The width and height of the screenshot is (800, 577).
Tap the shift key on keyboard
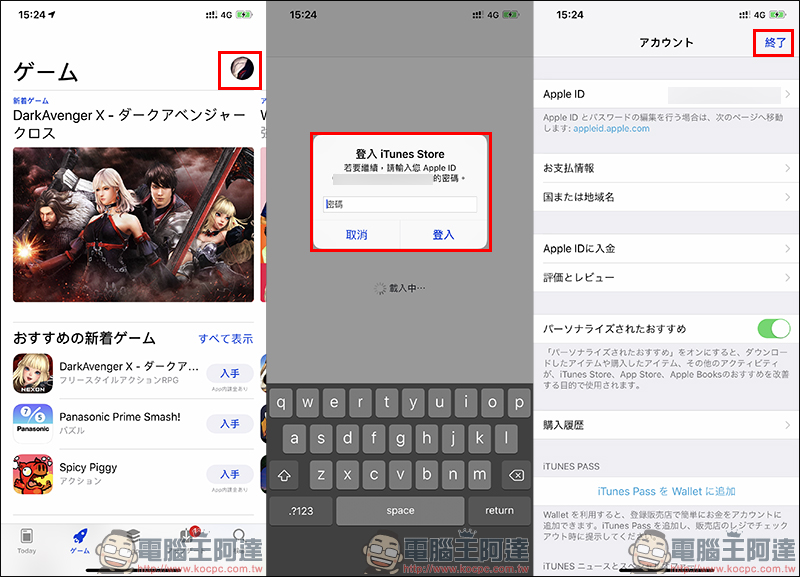click(x=284, y=475)
